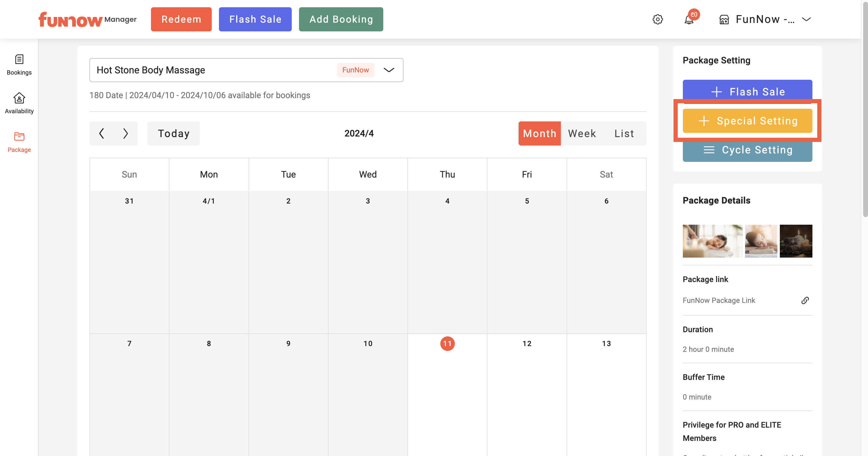Open settings gear icon in header
Viewport: 868px width, 456px height.
[657, 19]
